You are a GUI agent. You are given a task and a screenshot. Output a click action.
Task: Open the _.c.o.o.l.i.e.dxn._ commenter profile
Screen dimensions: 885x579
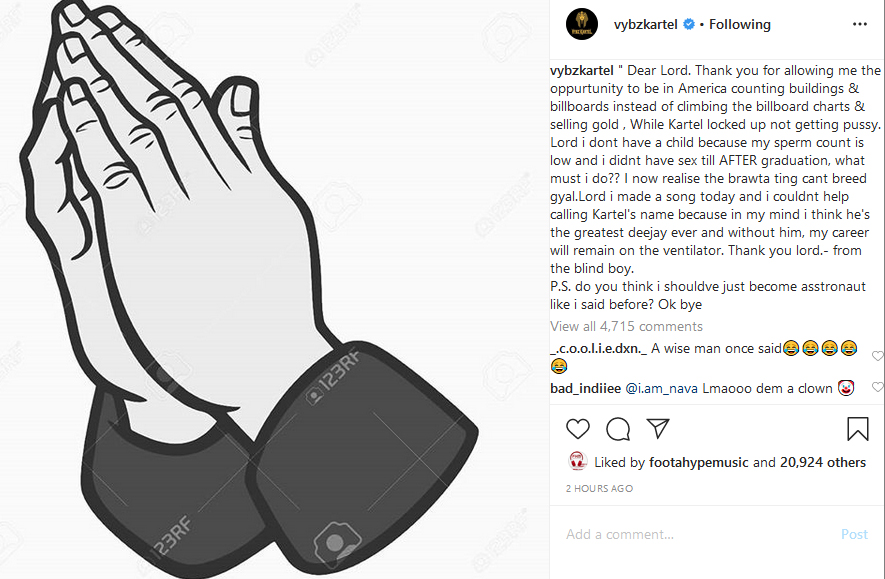click(x=598, y=349)
